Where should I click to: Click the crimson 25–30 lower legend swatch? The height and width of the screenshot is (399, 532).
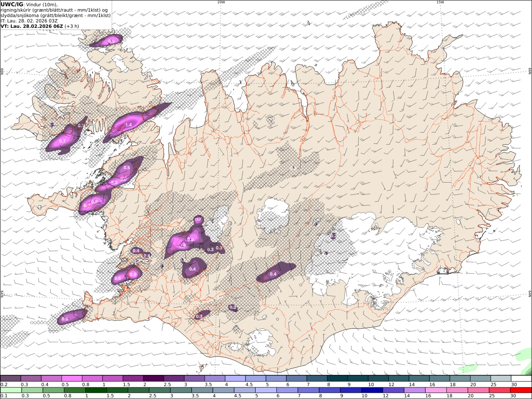pos(500,390)
